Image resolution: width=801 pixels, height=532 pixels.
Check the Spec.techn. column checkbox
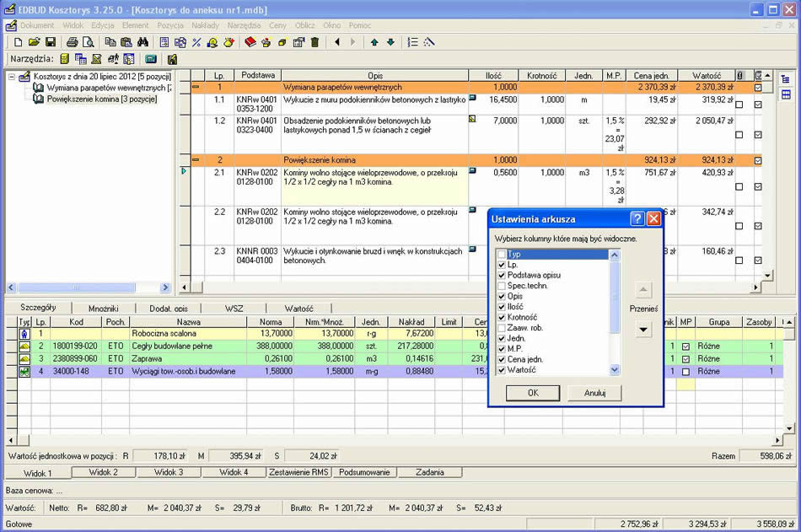click(502, 286)
